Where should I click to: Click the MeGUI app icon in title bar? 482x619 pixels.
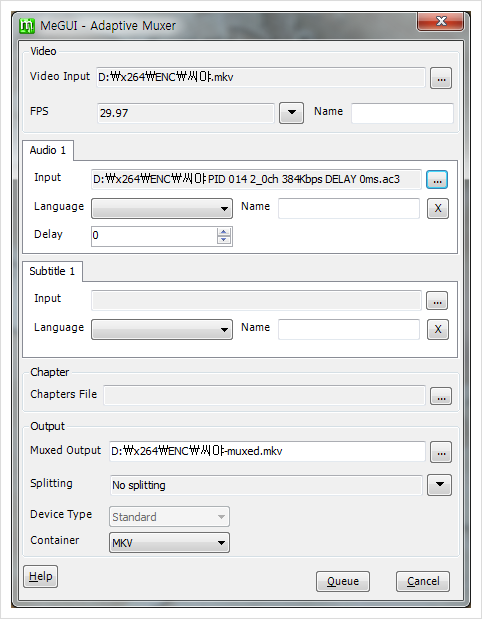27,26
